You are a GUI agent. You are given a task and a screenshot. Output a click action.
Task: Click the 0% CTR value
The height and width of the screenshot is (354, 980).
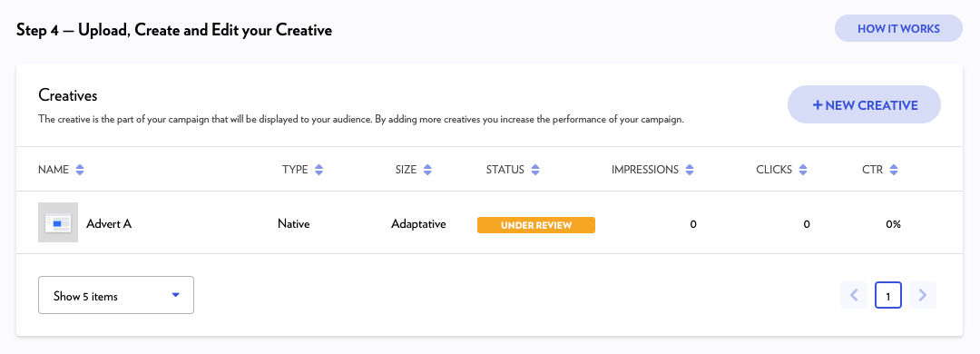point(893,224)
